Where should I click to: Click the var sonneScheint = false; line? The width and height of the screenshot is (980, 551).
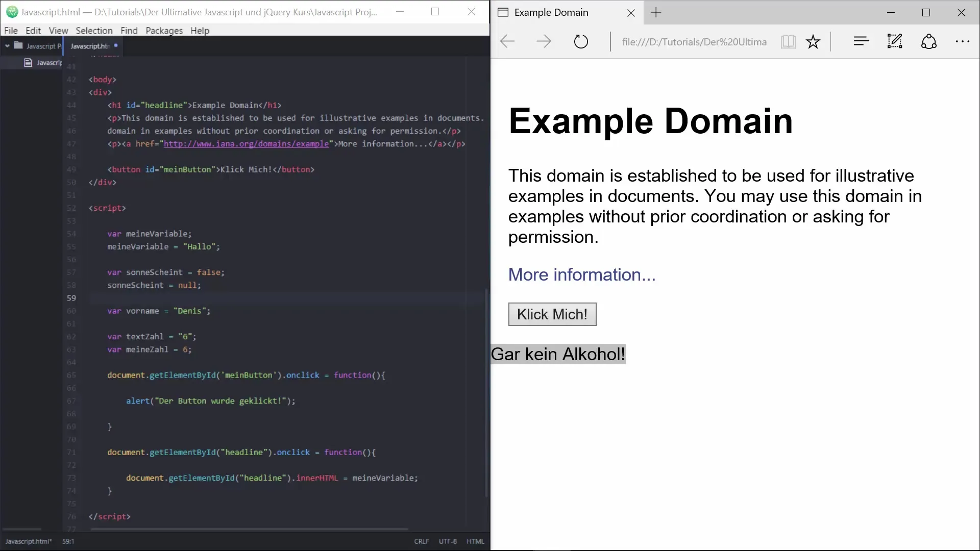coord(166,272)
